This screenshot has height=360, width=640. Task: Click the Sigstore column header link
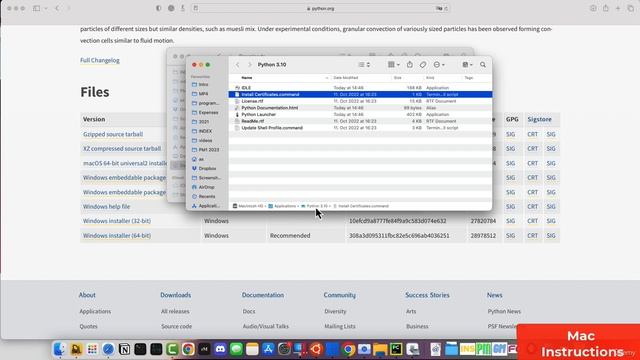(539, 119)
